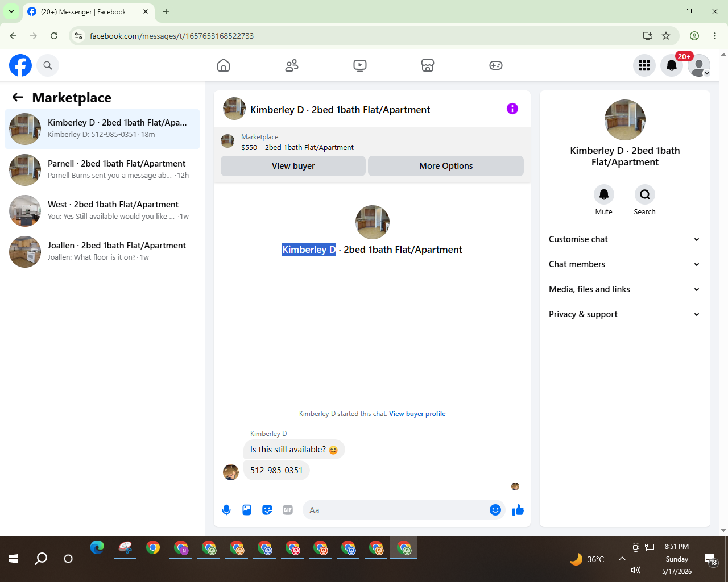Image resolution: width=728 pixels, height=582 pixels.
Task: Click the 512-985-0351 message bubble
Action: (x=276, y=471)
